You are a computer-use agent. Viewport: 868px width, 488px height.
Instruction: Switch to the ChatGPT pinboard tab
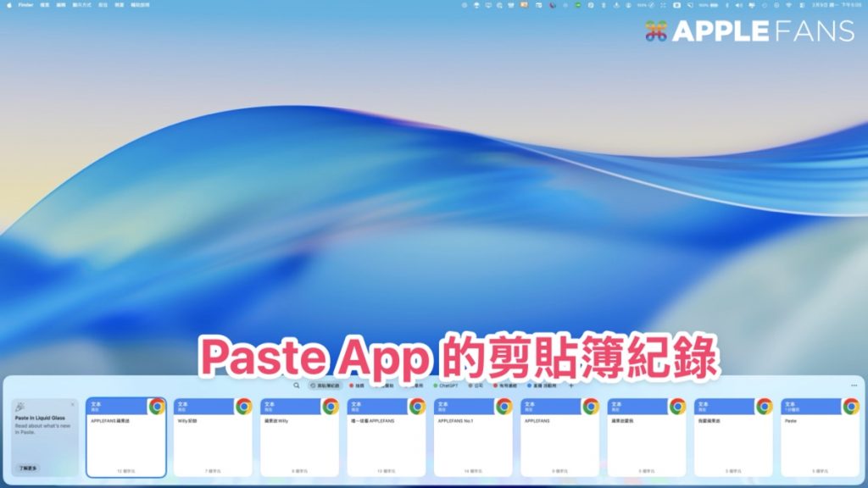click(x=446, y=385)
